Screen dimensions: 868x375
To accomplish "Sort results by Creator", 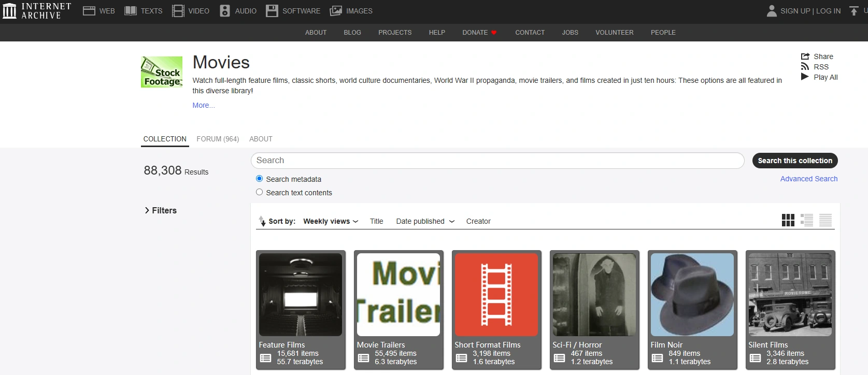I will pos(478,221).
